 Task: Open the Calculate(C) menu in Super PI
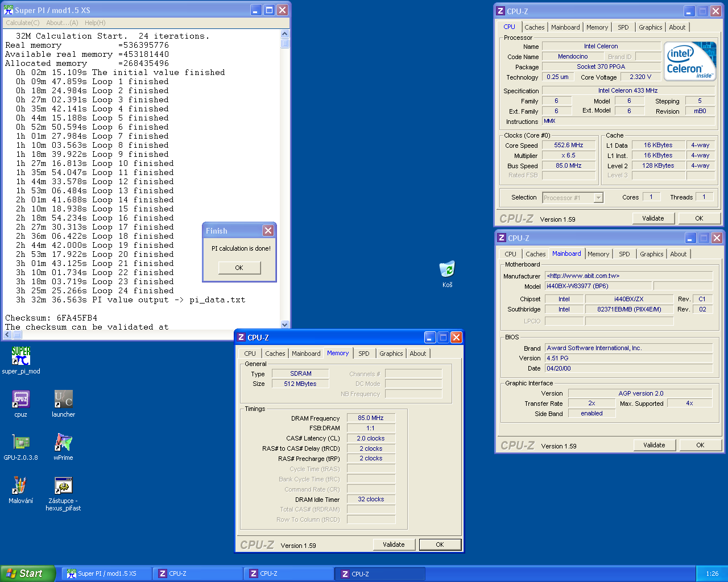point(23,23)
